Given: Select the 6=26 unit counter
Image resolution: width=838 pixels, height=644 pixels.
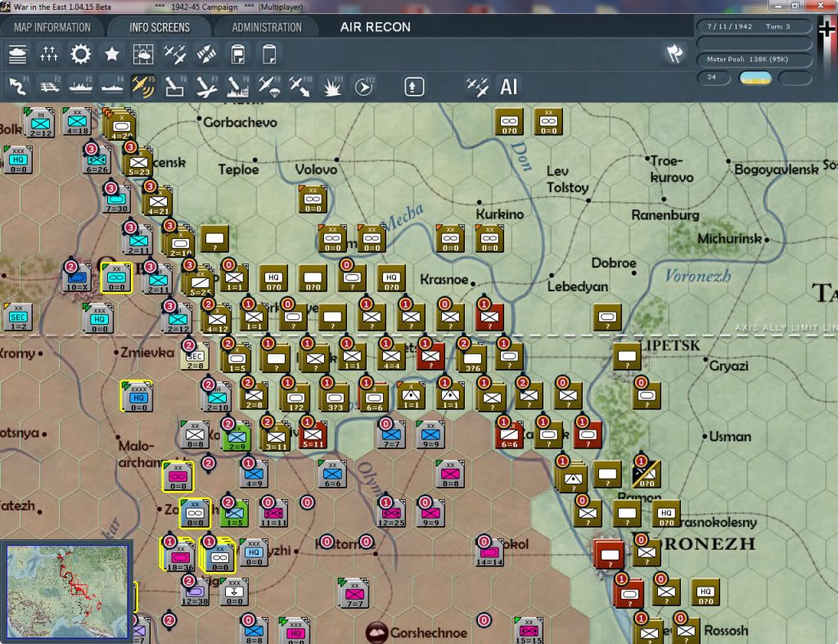Looking at the screenshot, I should pyautogui.click(x=97, y=160).
